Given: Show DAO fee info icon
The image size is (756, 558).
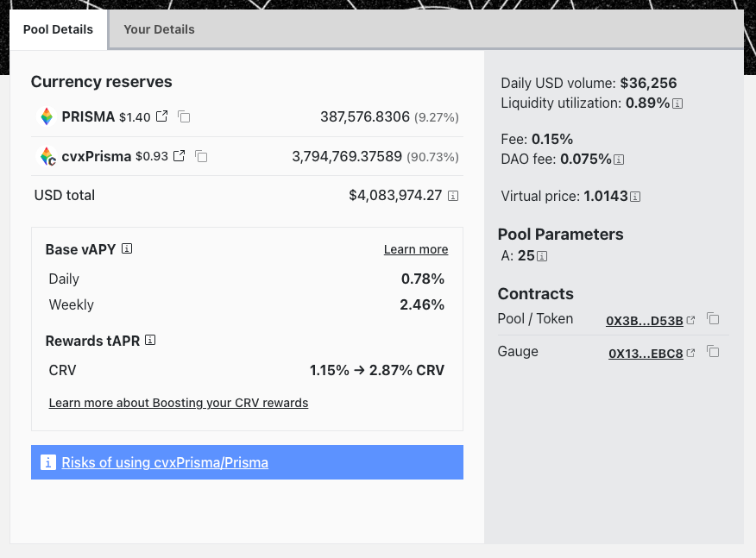Looking at the screenshot, I should coord(619,160).
